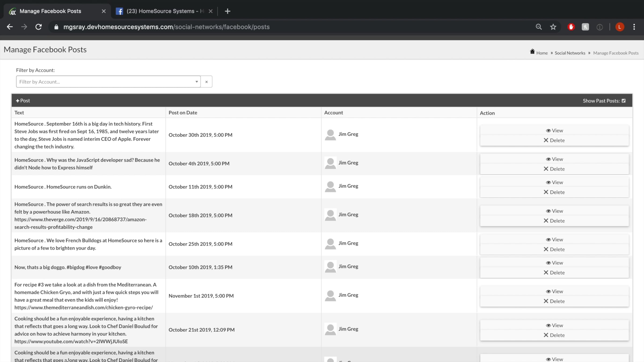Image resolution: width=644 pixels, height=362 pixels.
Task: Delete the big doggo post
Action: click(554, 272)
